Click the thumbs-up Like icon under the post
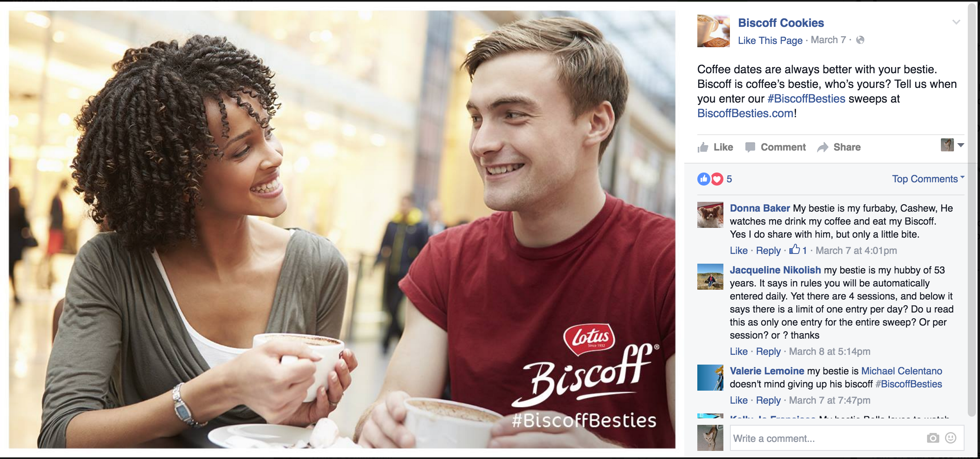 coord(703,147)
